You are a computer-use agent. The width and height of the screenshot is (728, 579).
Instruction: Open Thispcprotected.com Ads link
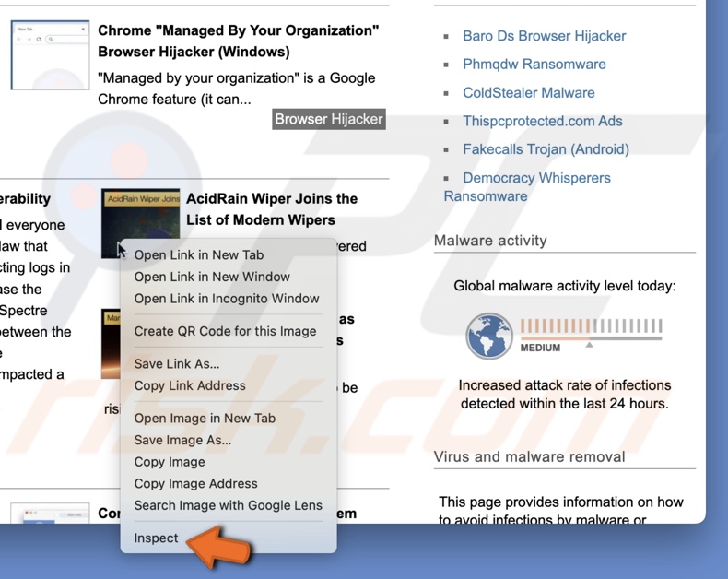click(542, 121)
